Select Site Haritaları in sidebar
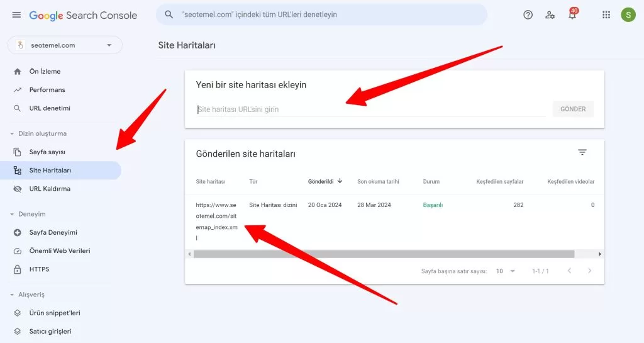 [61, 170]
